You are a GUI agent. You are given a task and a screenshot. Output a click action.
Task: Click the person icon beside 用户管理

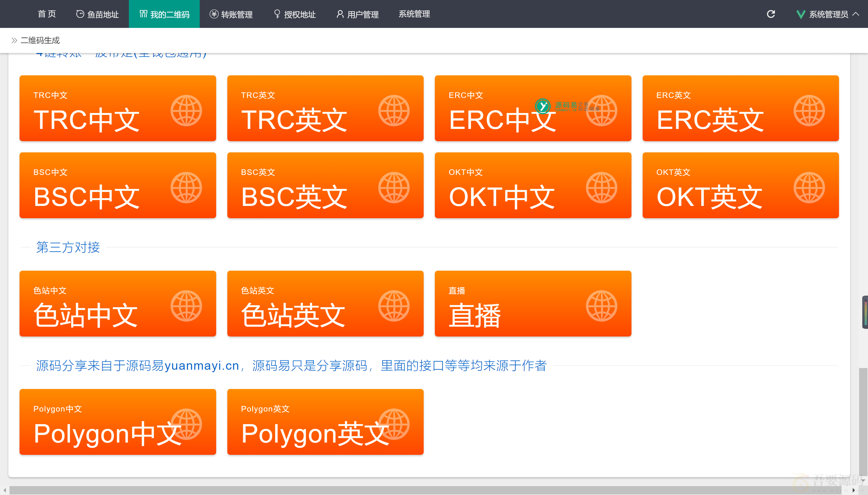pos(340,14)
